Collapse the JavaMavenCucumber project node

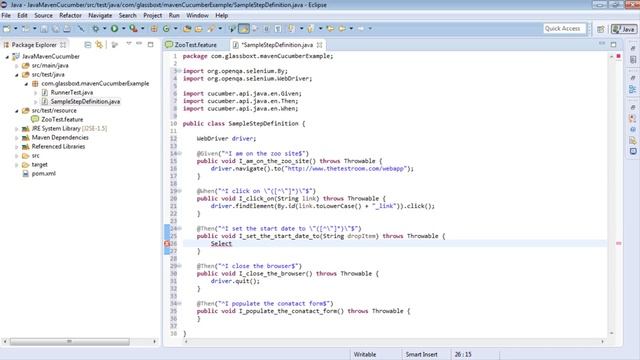point(7,57)
